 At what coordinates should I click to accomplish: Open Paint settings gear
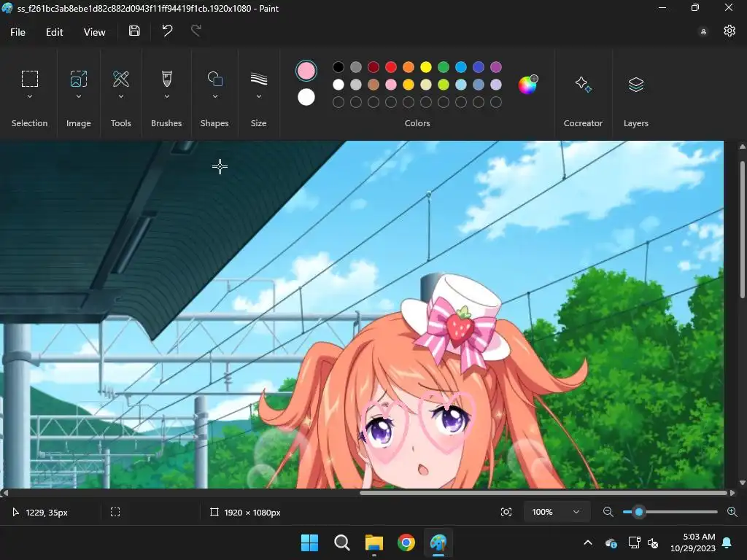pyautogui.click(x=729, y=31)
